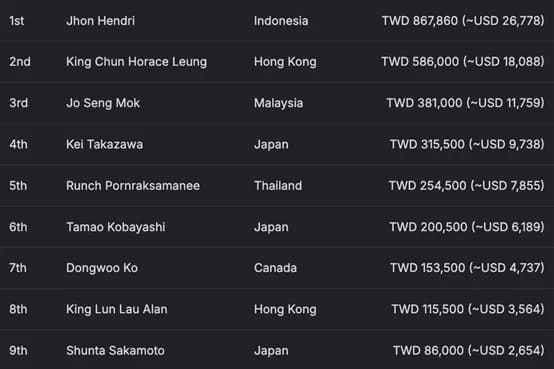This screenshot has width=554, height=369.
Task: Click the 1st place rank label
Action: click(x=16, y=20)
